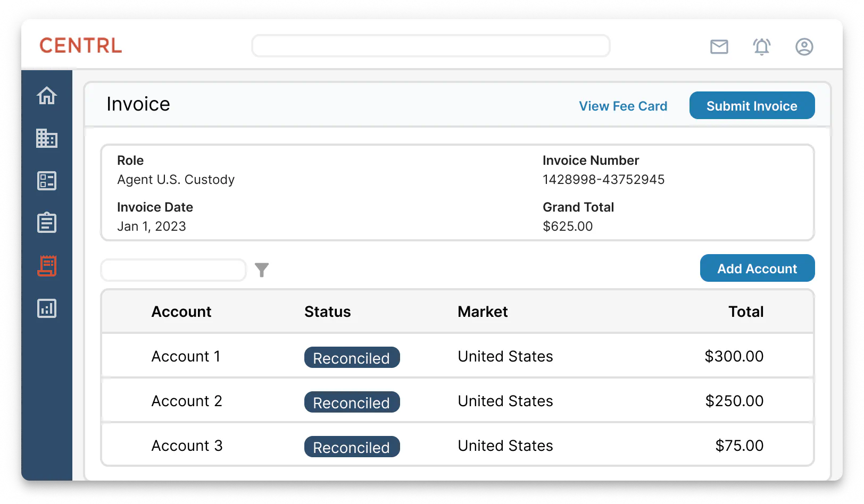This screenshot has height=504, width=864.
Task: Open the checklist form icon in sidebar
Action: coord(47,181)
